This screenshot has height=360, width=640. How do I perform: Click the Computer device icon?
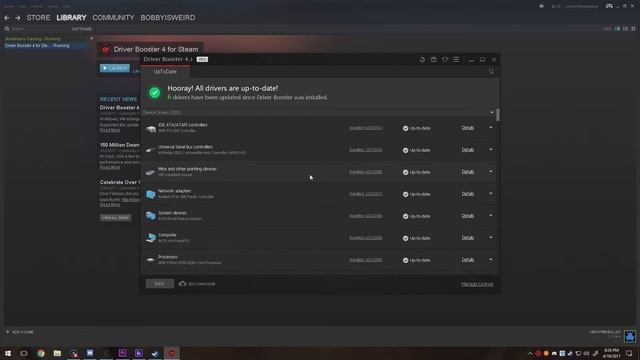[151, 238]
